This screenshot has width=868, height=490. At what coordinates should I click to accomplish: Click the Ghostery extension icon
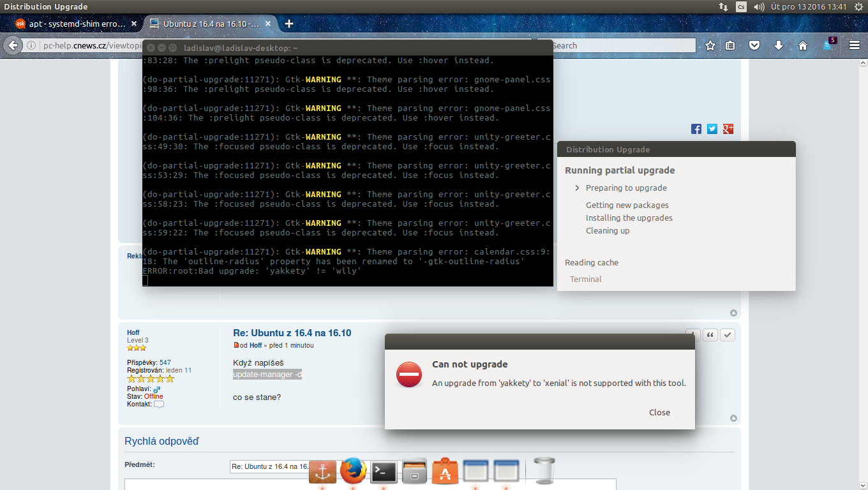(x=828, y=45)
